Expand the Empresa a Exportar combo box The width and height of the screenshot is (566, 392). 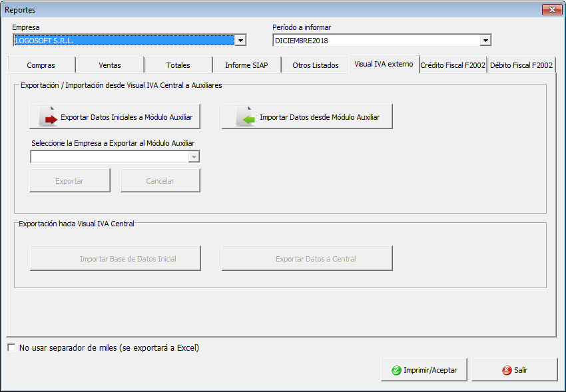click(194, 157)
